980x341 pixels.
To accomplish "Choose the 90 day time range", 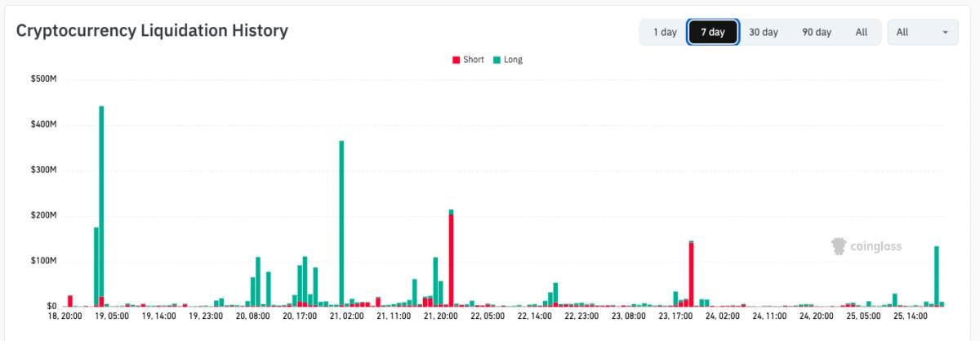I will (816, 32).
